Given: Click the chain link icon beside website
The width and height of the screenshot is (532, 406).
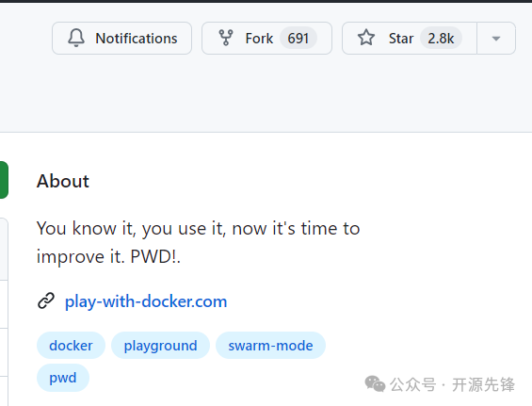Looking at the screenshot, I should (x=46, y=300).
